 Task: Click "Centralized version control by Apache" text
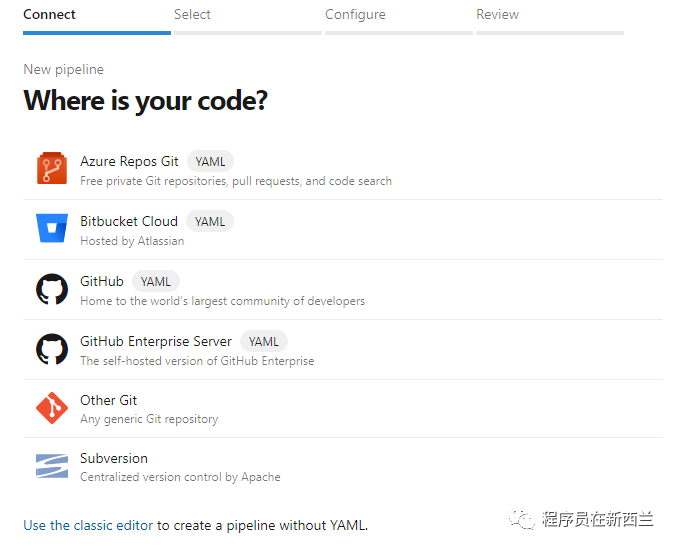(180, 477)
